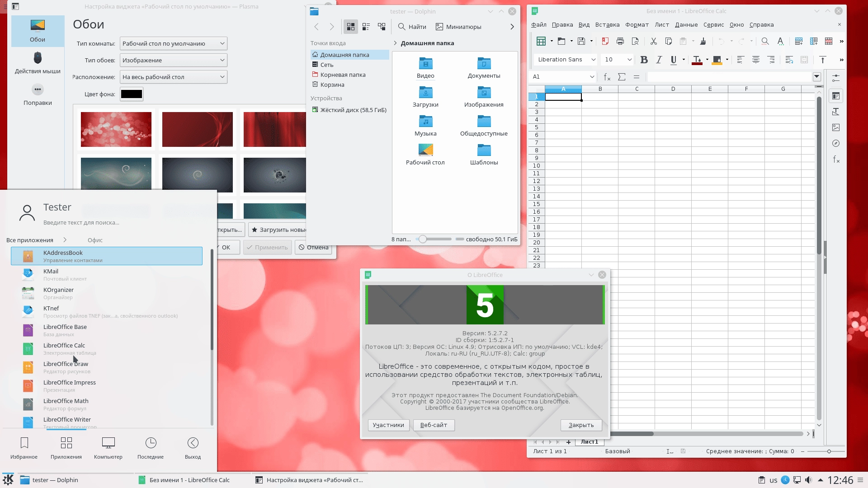Click the New spreadsheet icon in Calc toolbar
This screenshot has height=488, width=868.
[541, 41]
